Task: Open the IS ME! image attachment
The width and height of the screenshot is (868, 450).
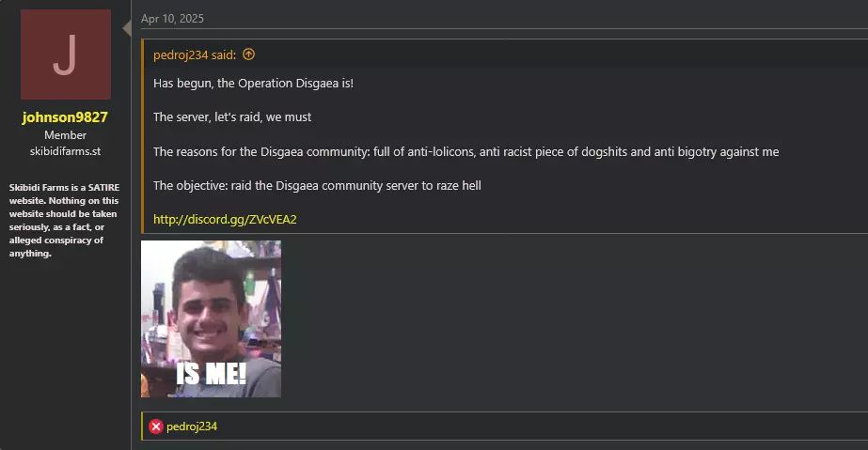Action: coord(211,319)
